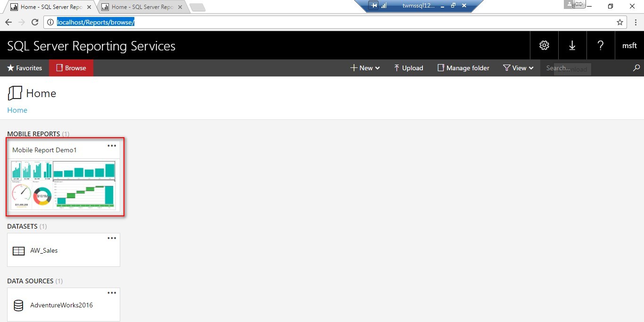This screenshot has width=644, height=322.
Task: Close the first browser tab
Action: point(89,7)
